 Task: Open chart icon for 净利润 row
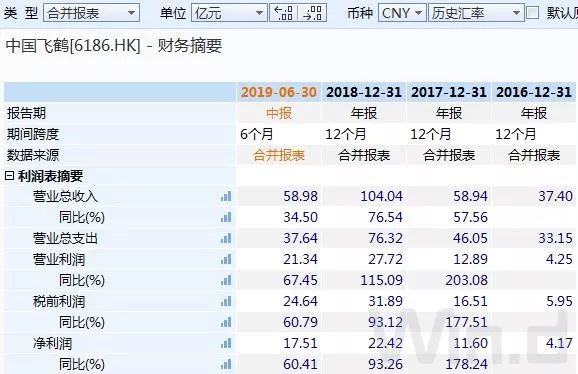point(226,343)
